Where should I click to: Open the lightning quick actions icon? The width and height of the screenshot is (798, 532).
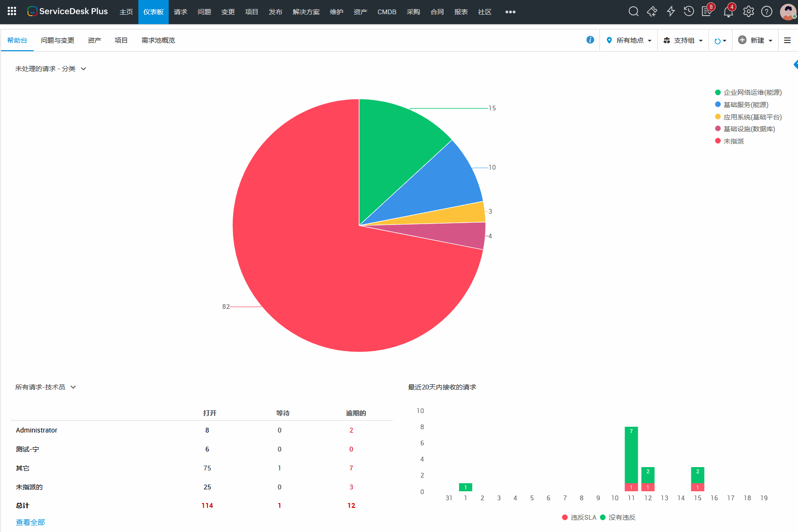(671, 11)
